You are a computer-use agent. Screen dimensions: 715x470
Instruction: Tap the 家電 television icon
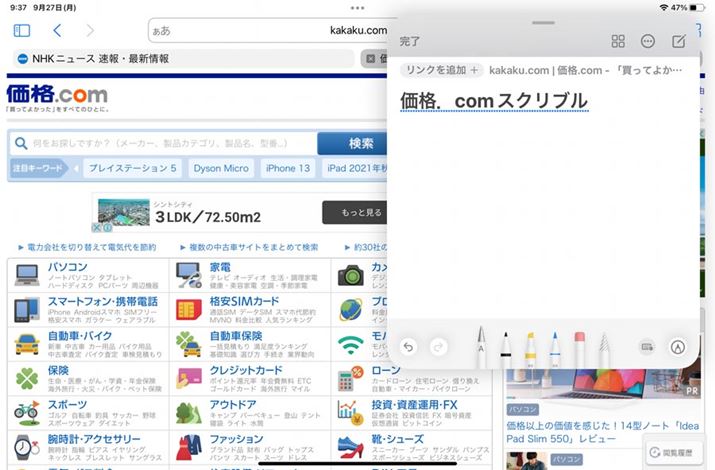point(189,275)
